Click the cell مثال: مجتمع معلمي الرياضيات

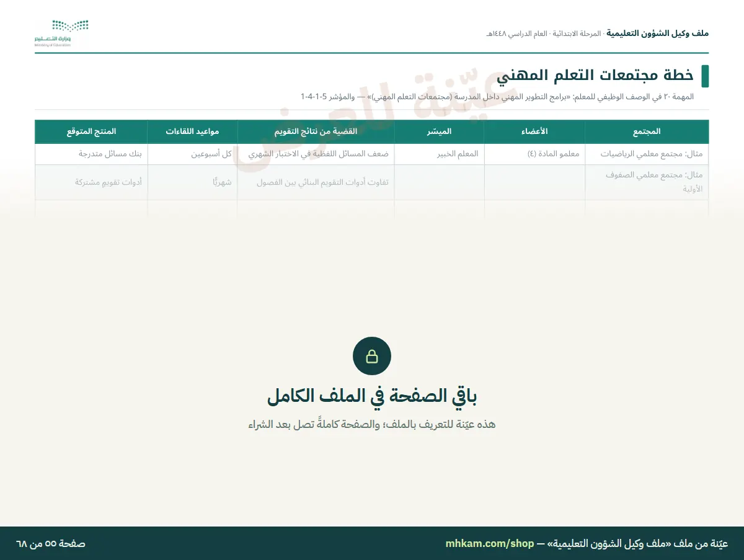647,154
